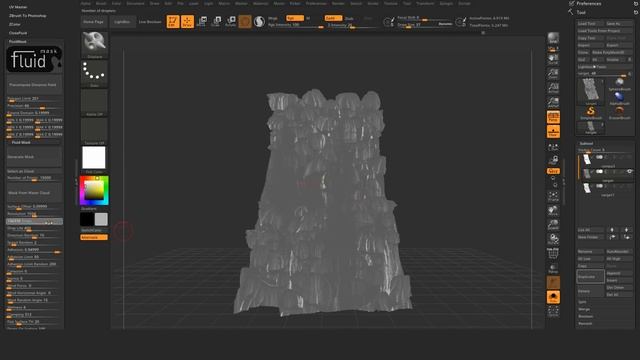Click the Duplicate subtool button
Image resolution: width=640 pixels, height=360 pixels.
[x=590, y=277]
